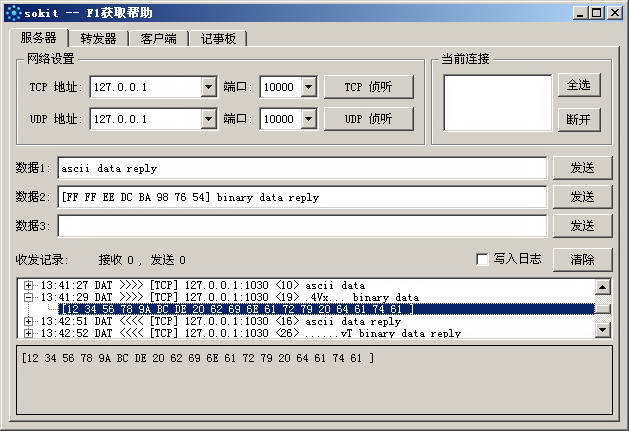Click the 断开 button
Viewport: 629px width, 431px height.
pos(579,120)
